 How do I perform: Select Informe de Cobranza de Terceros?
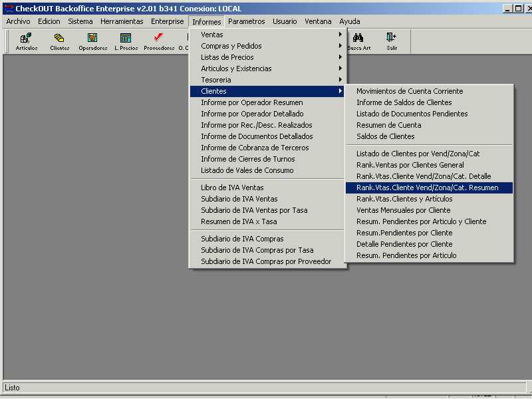pyautogui.click(x=267, y=148)
